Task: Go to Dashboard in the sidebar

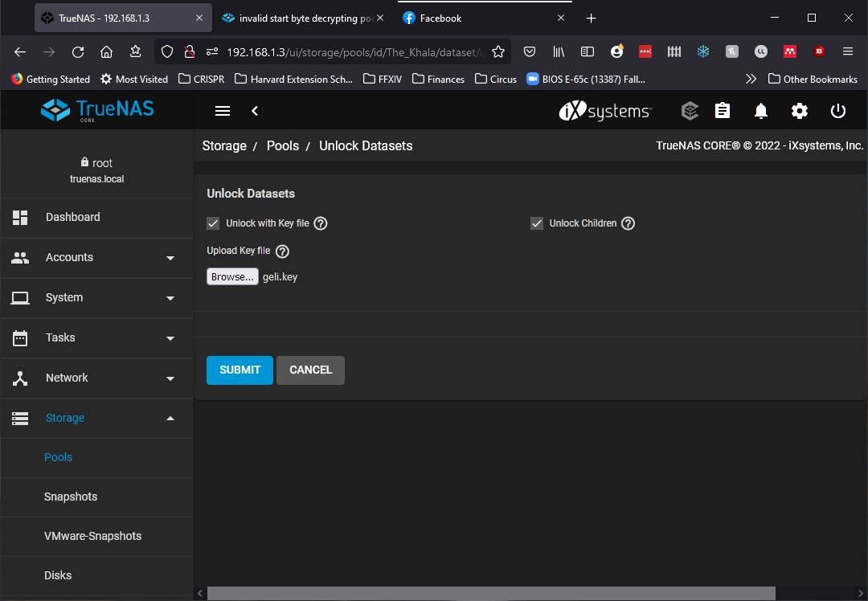Action: (x=72, y=217)
